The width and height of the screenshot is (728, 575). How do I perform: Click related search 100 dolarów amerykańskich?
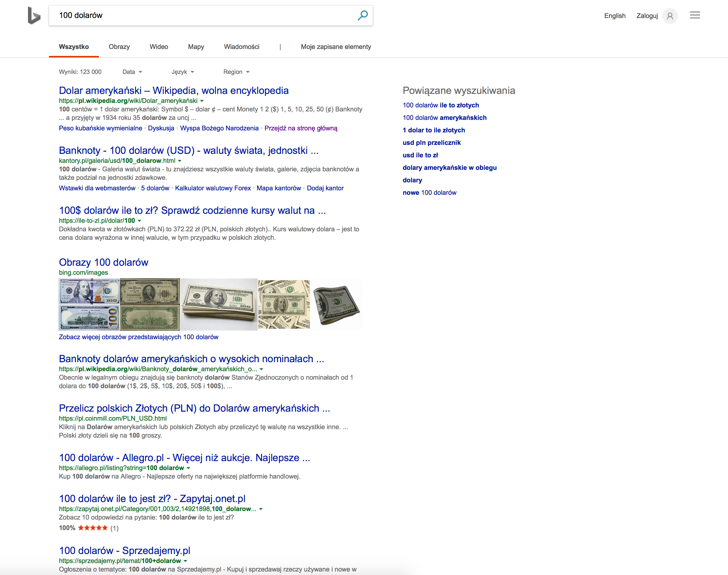pos(444,117)
